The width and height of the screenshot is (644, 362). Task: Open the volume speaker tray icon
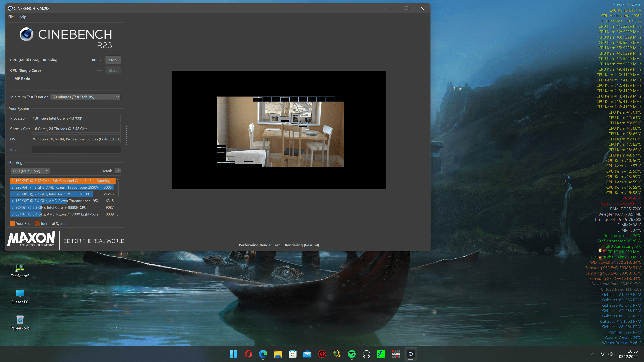pos(610,354)
